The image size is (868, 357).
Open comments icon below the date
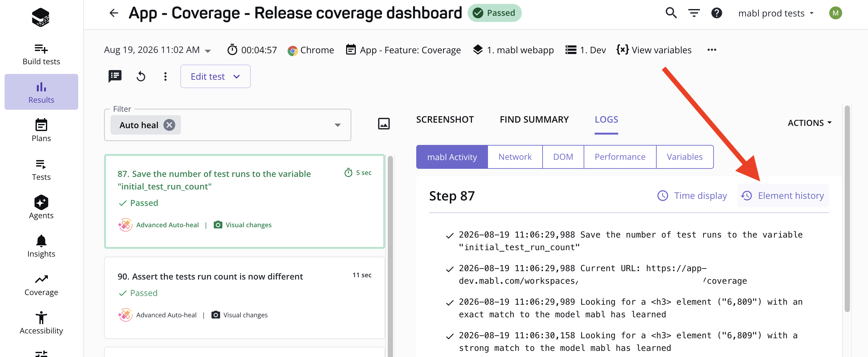(x=115, y=76)
